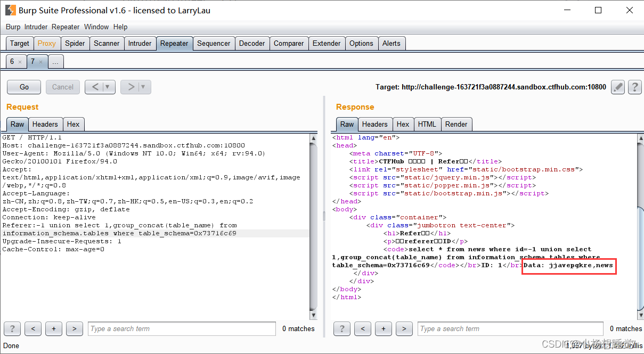644x354 pixels.
Task: Open the history-back dropdown arrow
Action: [109, 87]
